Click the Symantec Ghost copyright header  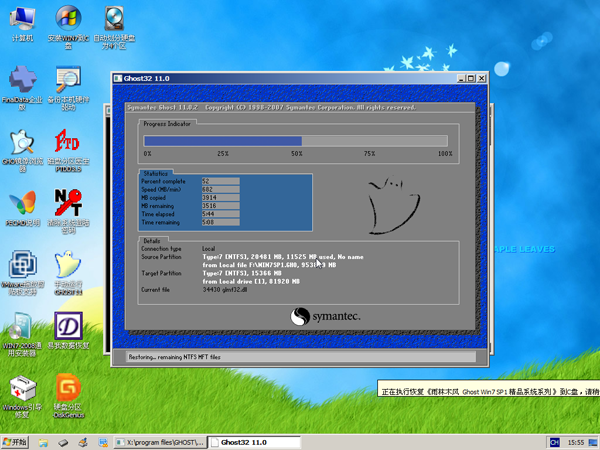click(x=271, y=108)
